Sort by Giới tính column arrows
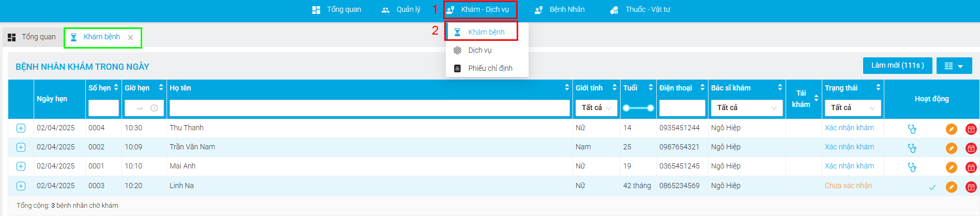 [x=614, y=88]
